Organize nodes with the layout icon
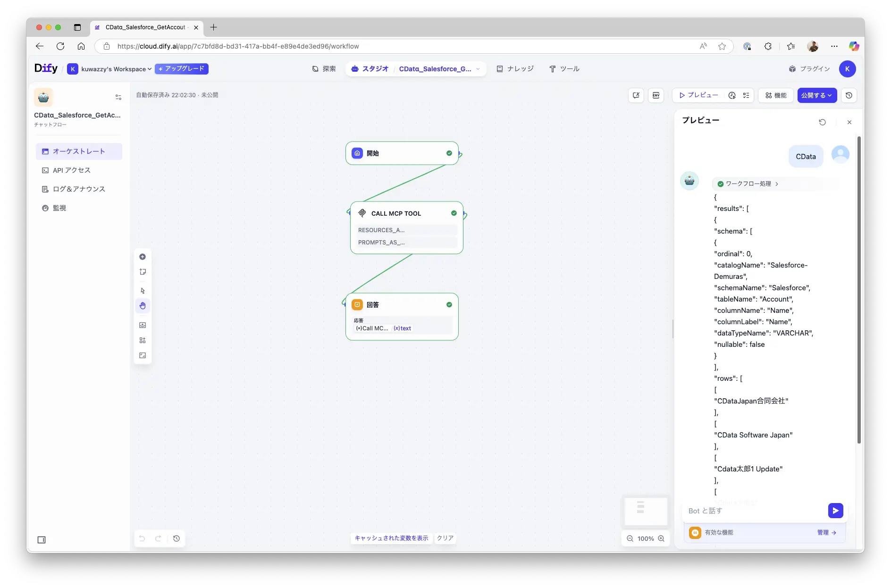Screen dimensions: 891x588 tap(143, 340)
